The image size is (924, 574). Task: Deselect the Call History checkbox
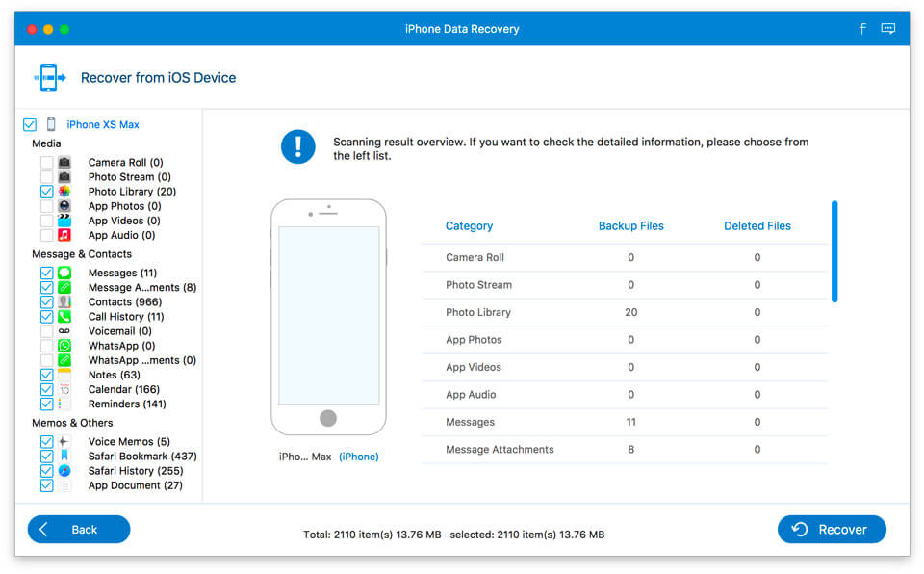[46, 316]
